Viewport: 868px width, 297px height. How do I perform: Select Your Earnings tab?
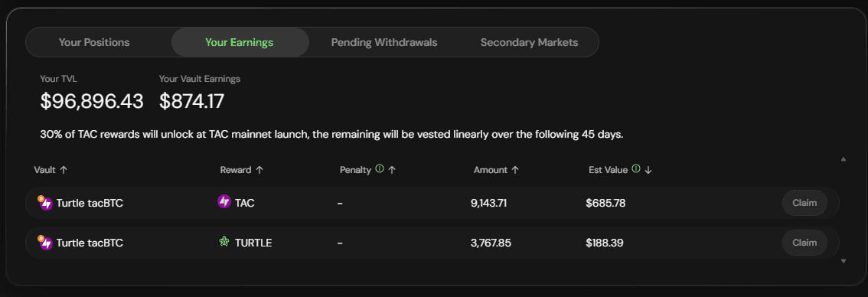click(240, 42)
